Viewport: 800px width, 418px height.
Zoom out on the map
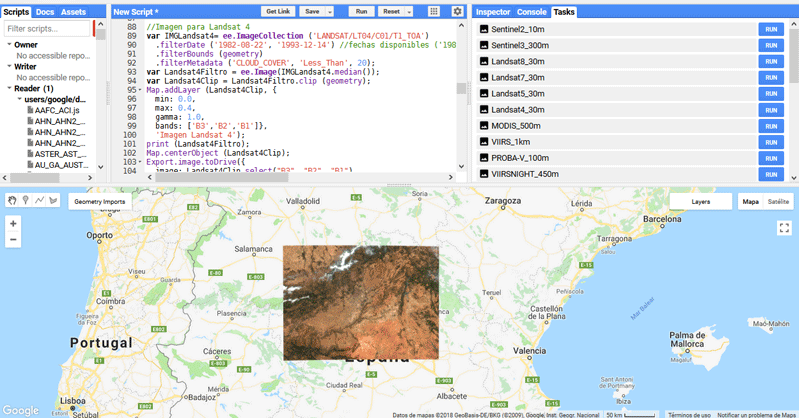(13, 239)
